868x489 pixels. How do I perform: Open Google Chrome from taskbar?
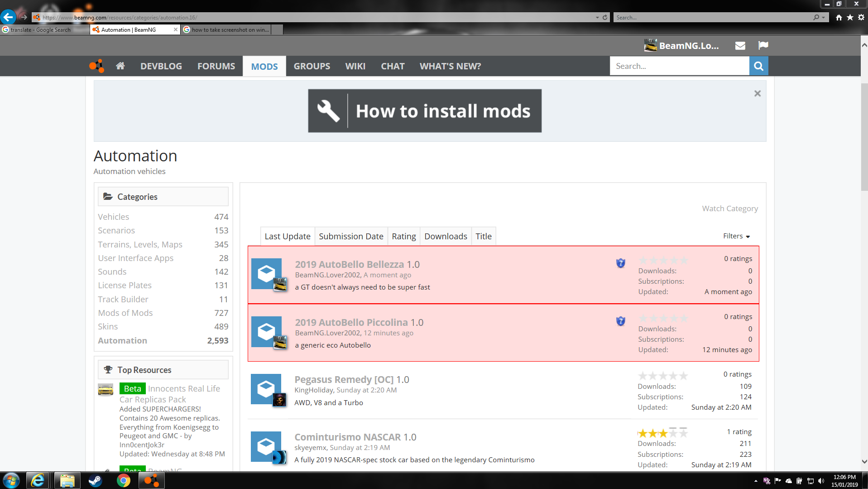(123, 480)
